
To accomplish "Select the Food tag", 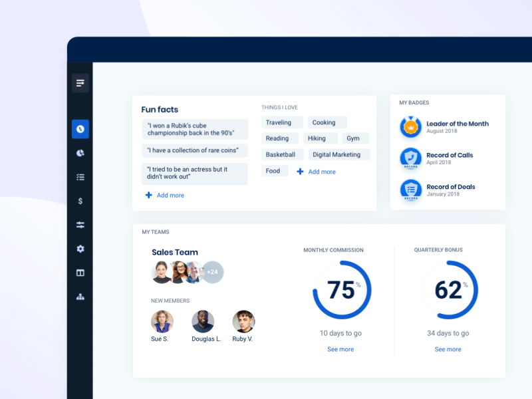I will [x=275, y=171].
